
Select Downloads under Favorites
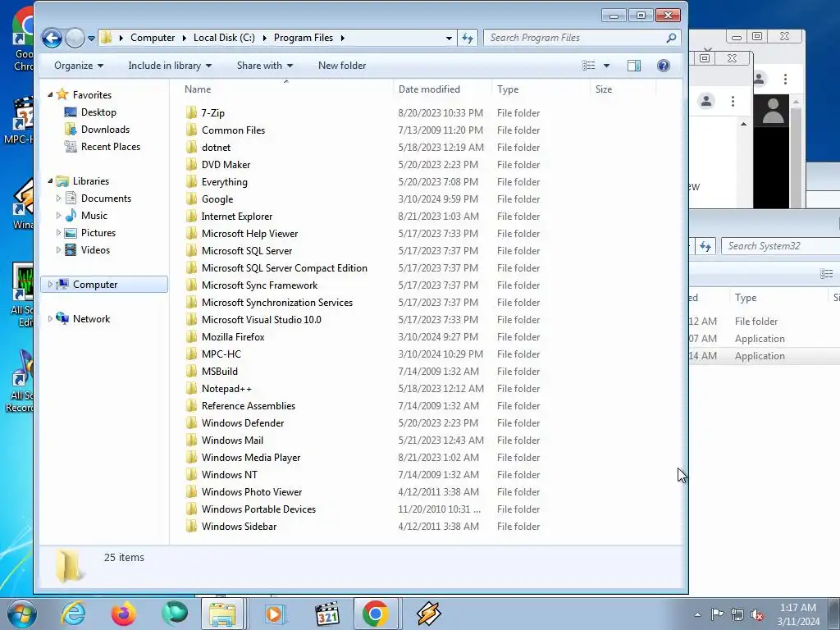(105, 129)
